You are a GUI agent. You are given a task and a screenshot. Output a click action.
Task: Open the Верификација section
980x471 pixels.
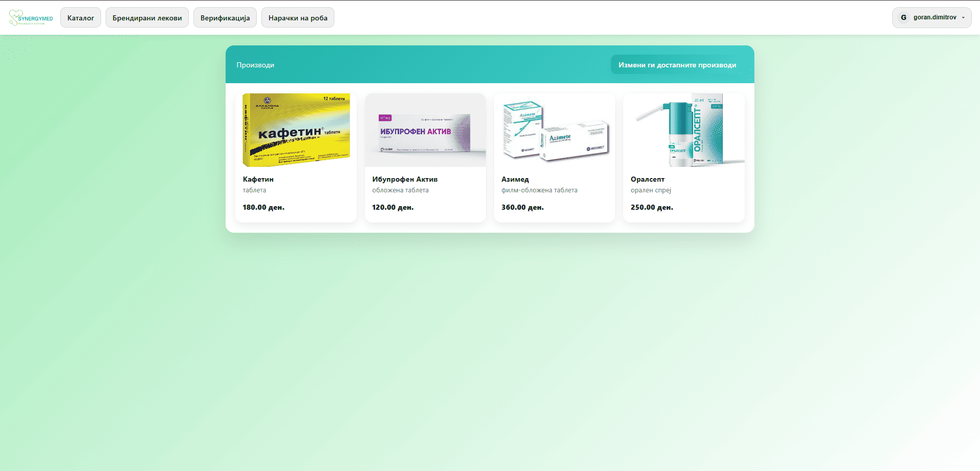tap(225, 18)
